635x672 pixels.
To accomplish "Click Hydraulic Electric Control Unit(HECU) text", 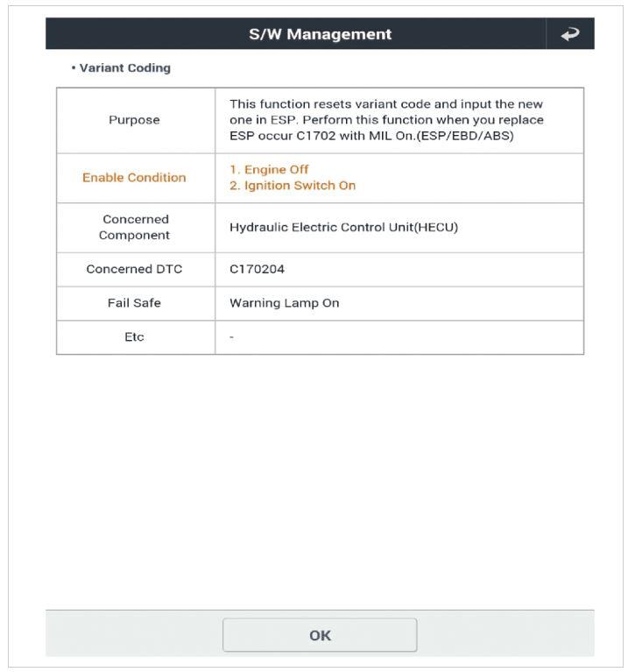I will tap(343, 228).
